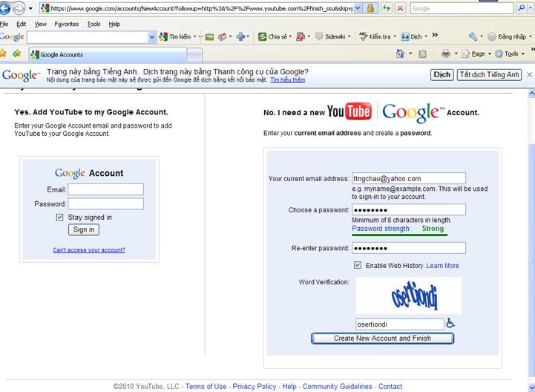Select the Google Accounts tab
Viewport: 535px width, 392px height.
click(x=108, y=55)
